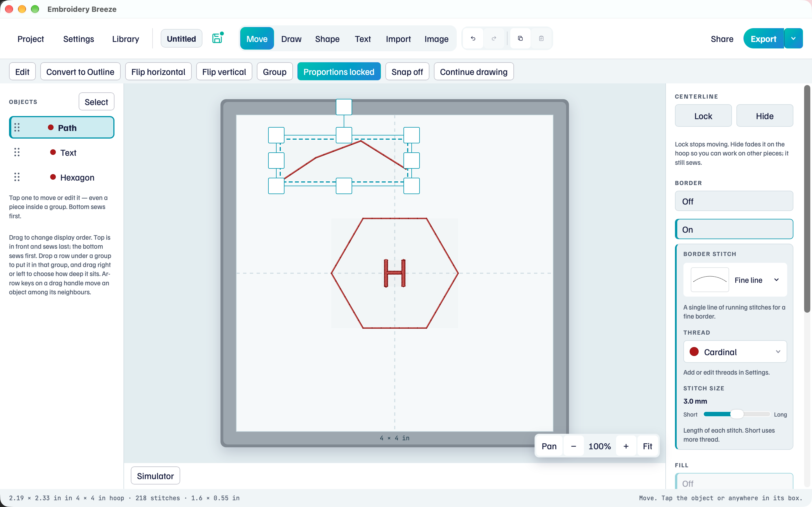The width and height of the screenshot is (812, 507).
Task: Click the paste clipboard icon
Action: pos(541,39)
